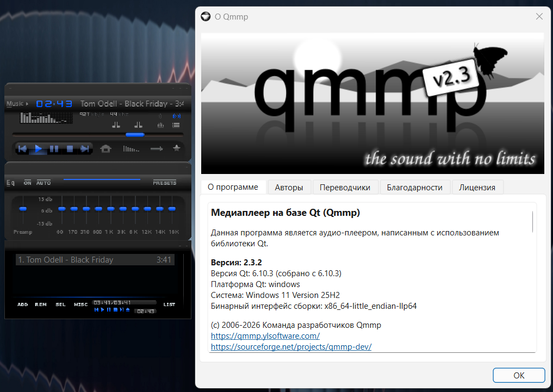Image resolution: width=553 pixels, height=392 pixels.
Task: Switch to Переводчики tab
Action: pyautogui.click(x=345, y=188)
